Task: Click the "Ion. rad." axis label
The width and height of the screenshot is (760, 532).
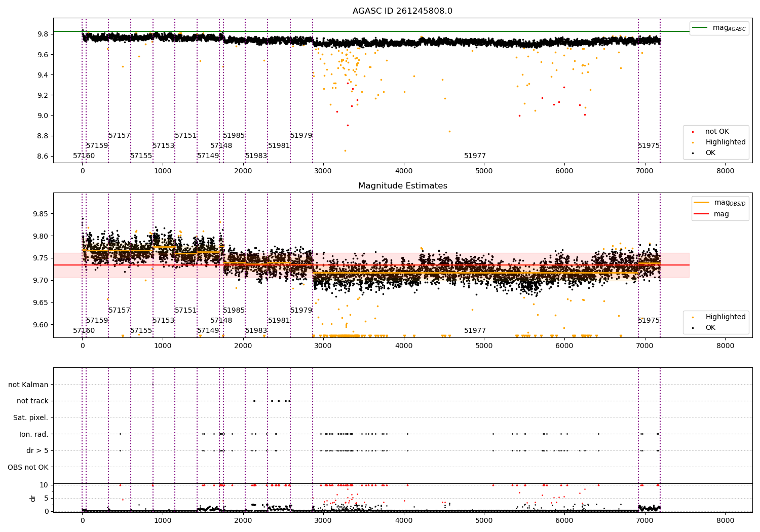Action: [x=34, y=434]
